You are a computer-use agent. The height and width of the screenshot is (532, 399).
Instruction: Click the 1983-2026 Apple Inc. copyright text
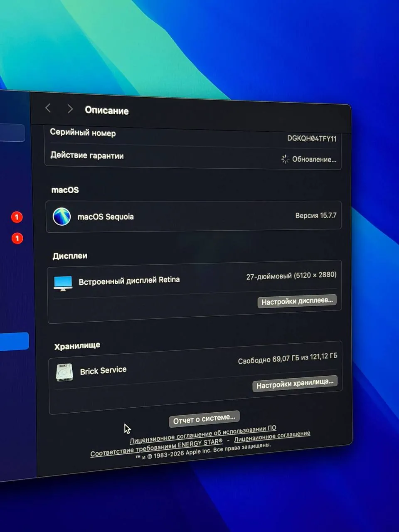203,451
